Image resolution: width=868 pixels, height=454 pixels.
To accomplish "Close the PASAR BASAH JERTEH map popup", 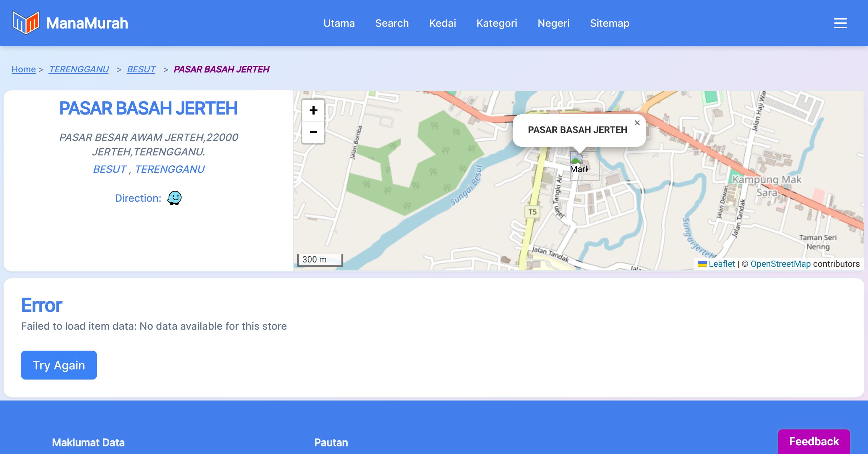I will [637, 123].
